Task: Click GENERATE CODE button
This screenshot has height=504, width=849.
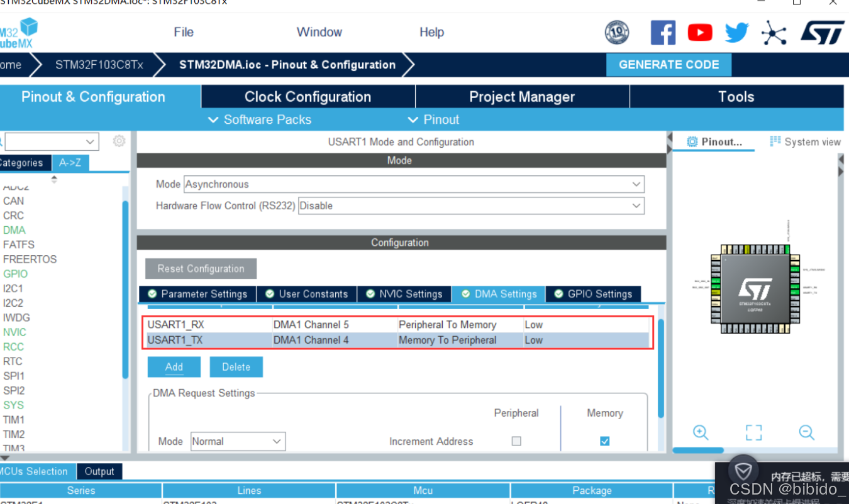Action: tap(669, 65)
